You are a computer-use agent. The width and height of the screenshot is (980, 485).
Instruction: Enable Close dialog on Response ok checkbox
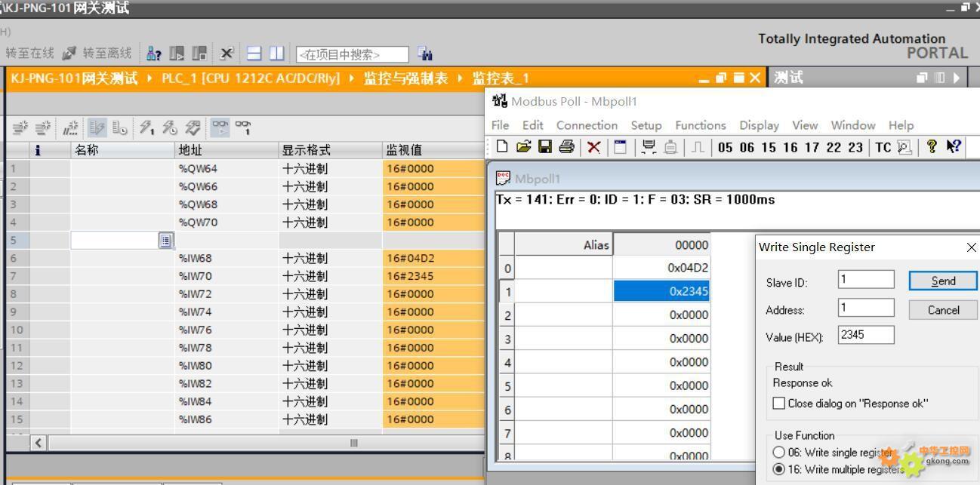pos(779,404)
